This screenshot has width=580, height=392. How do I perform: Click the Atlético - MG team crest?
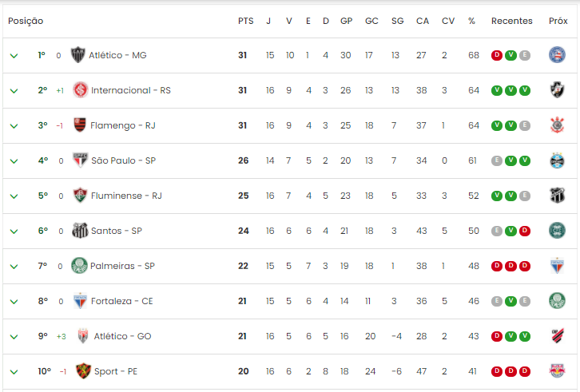point(78,55)
